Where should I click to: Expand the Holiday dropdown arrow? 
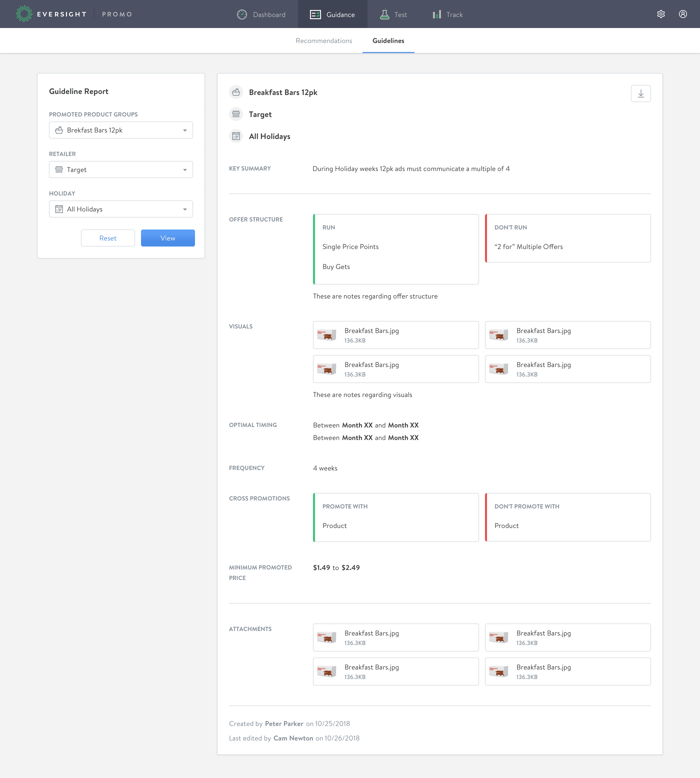(185, 209)
